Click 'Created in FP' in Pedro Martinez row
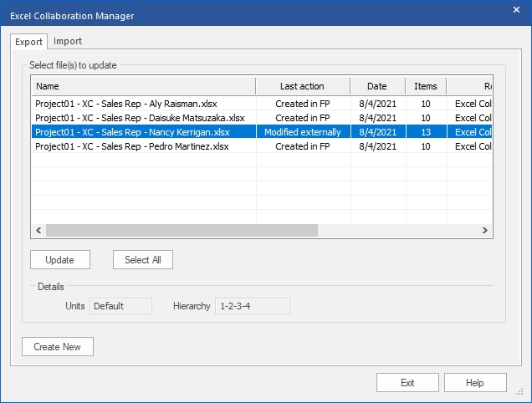The height and width of the screenshot is (403, 532). click(x=303, y=146)
